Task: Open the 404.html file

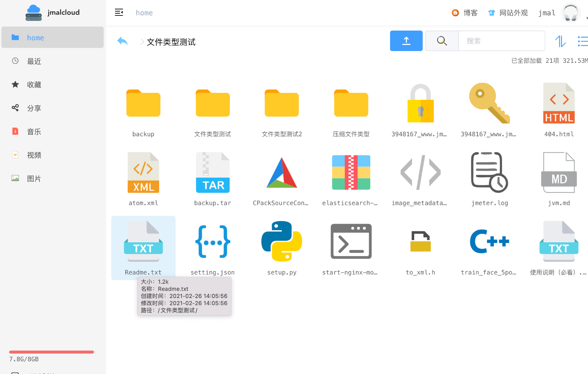Action: coord(558,104)
